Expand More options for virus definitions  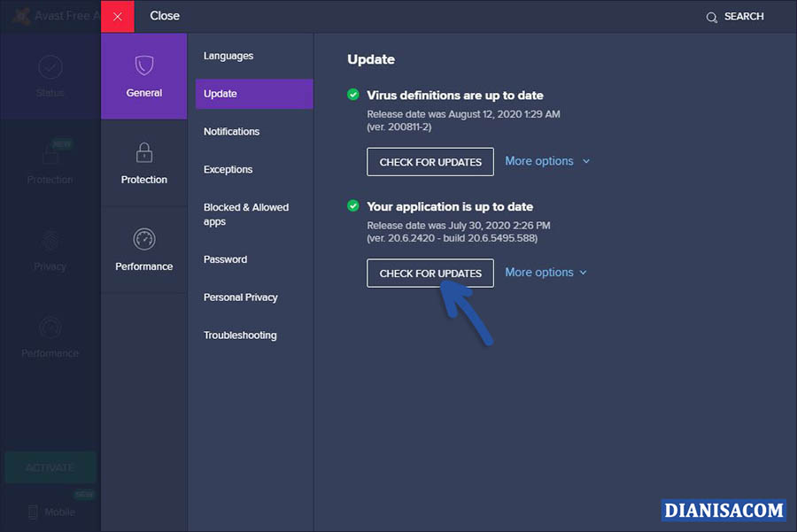pyautogui.click(x=546, y=161)
